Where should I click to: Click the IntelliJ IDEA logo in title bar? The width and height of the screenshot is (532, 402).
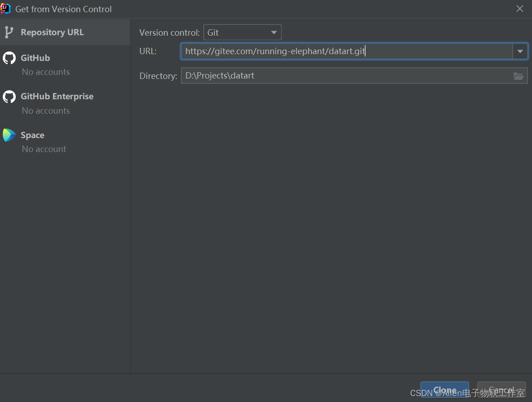5,9
